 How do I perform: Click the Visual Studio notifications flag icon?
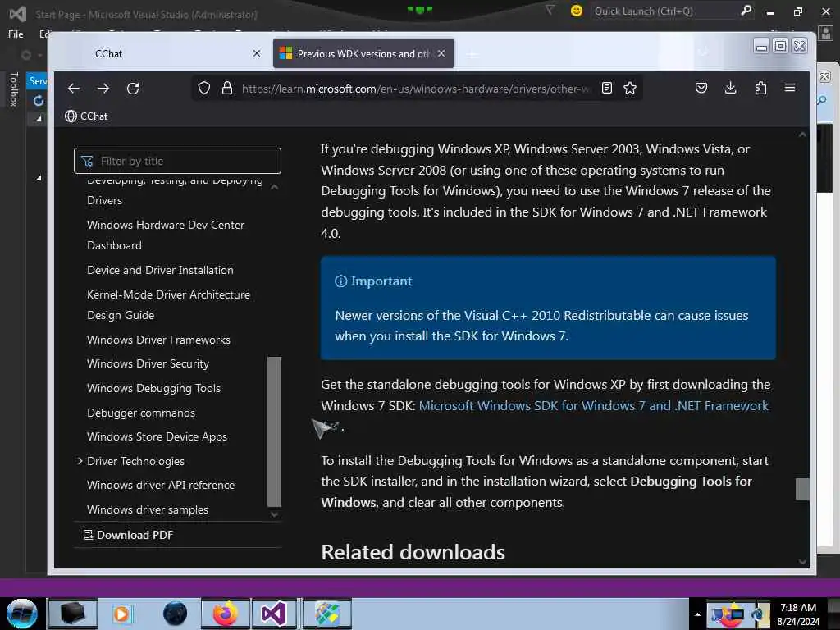(x=550, y=10)
